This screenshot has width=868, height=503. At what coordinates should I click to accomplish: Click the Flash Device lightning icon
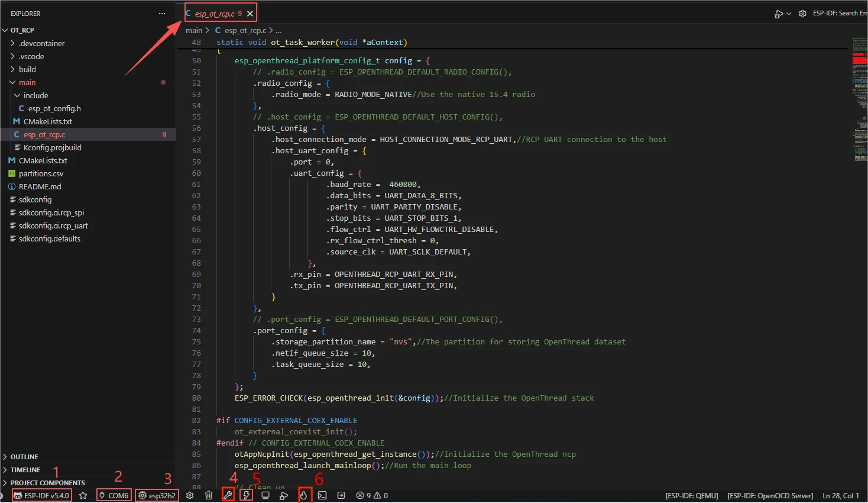coord(247,495)
